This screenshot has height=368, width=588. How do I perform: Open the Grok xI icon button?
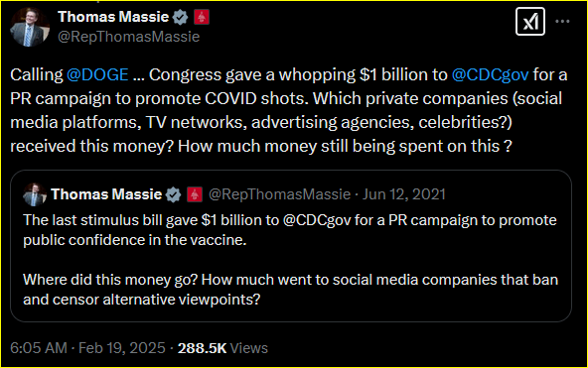pyautogui.click(x=529, y=22)
